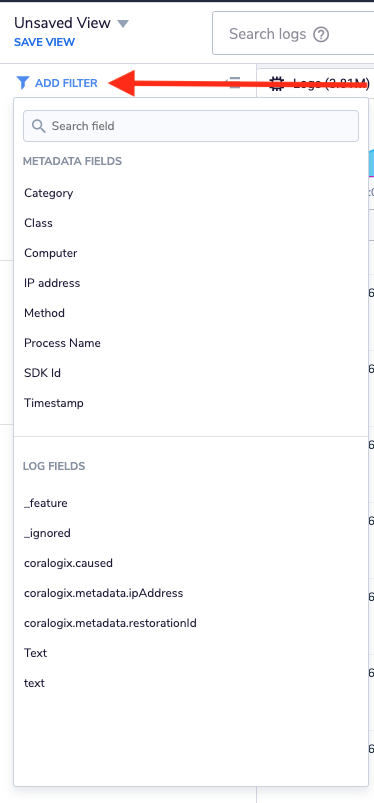Click the magnifier icon in Search field

click(38, 126)
